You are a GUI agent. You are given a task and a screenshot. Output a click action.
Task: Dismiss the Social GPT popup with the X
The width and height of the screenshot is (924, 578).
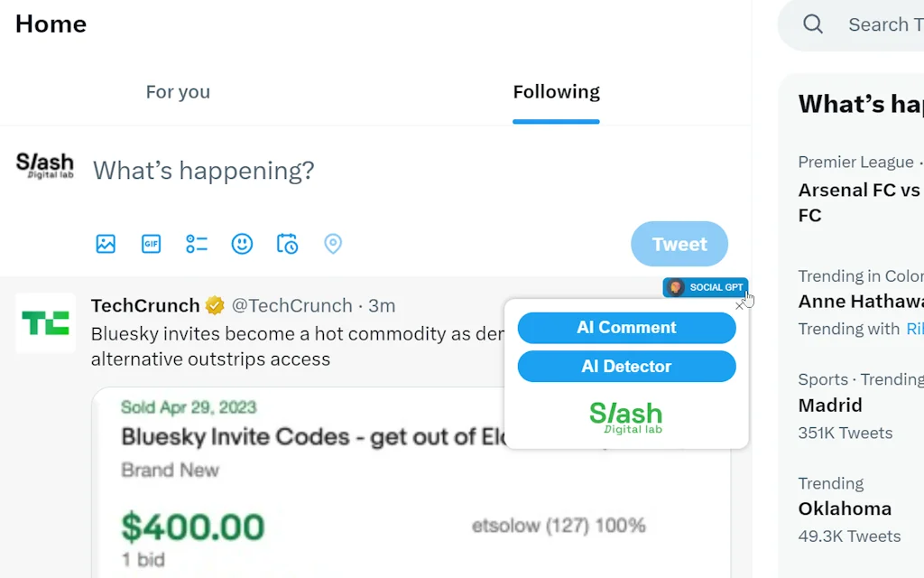click(x=742, y=304)
